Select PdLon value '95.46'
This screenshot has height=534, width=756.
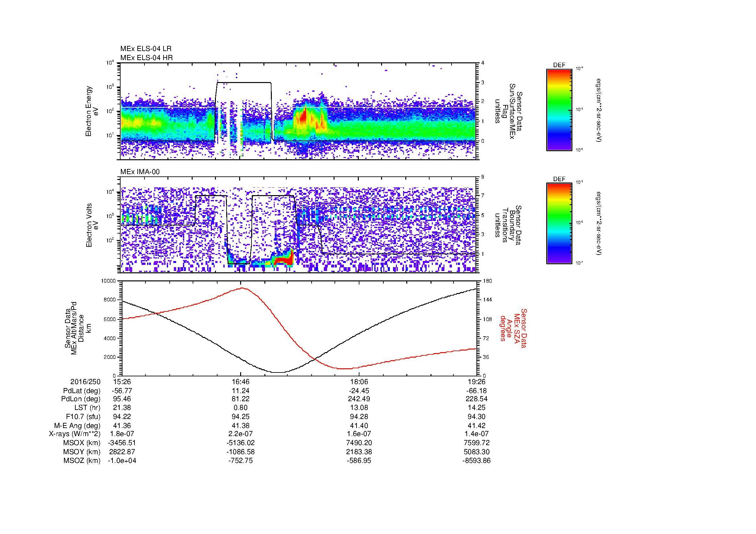point(122,399)
